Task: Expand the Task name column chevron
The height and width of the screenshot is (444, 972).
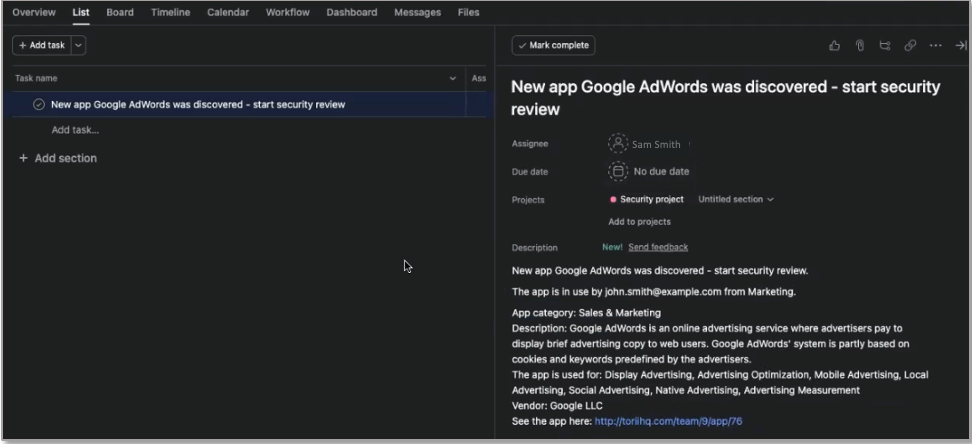Action: click(x=453, y=78)
